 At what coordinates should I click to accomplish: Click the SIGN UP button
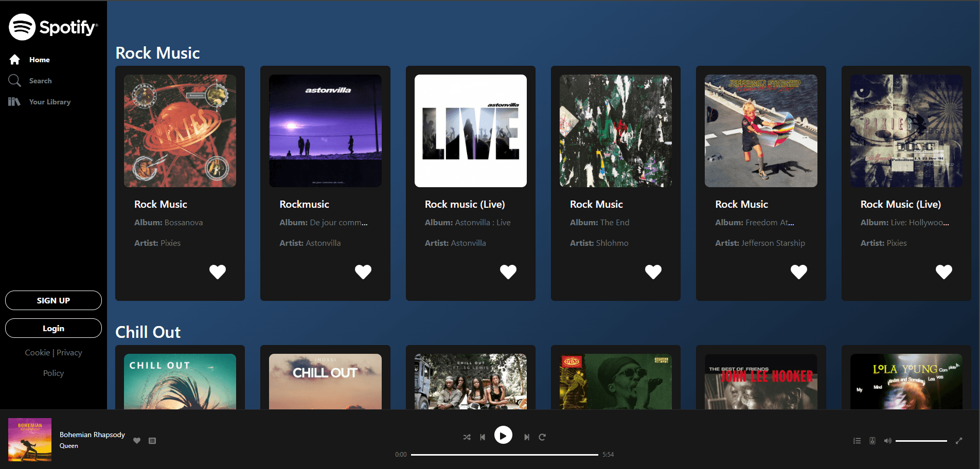pos(53,300)
